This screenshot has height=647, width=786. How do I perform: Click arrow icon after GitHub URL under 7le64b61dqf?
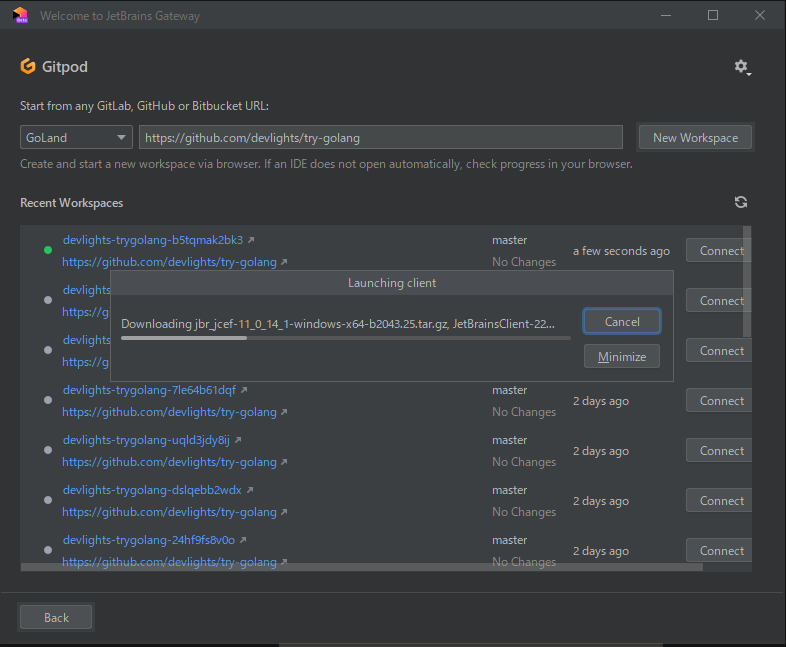point(284,412)
